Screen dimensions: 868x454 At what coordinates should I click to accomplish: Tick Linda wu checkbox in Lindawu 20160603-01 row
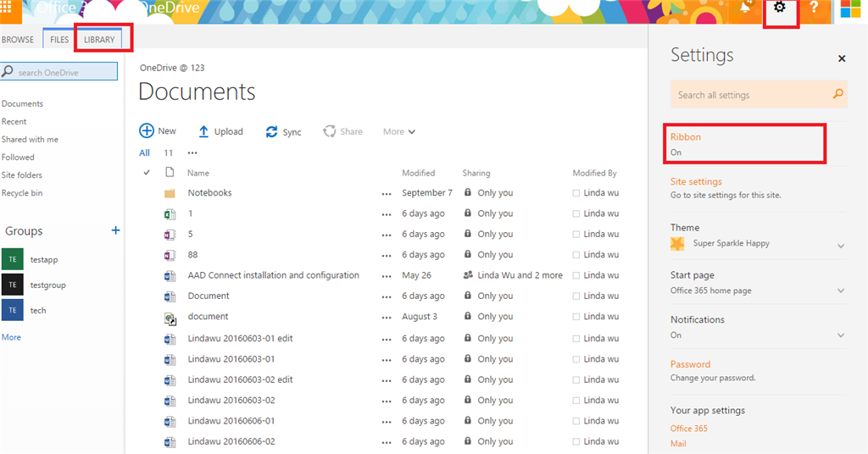576,359
